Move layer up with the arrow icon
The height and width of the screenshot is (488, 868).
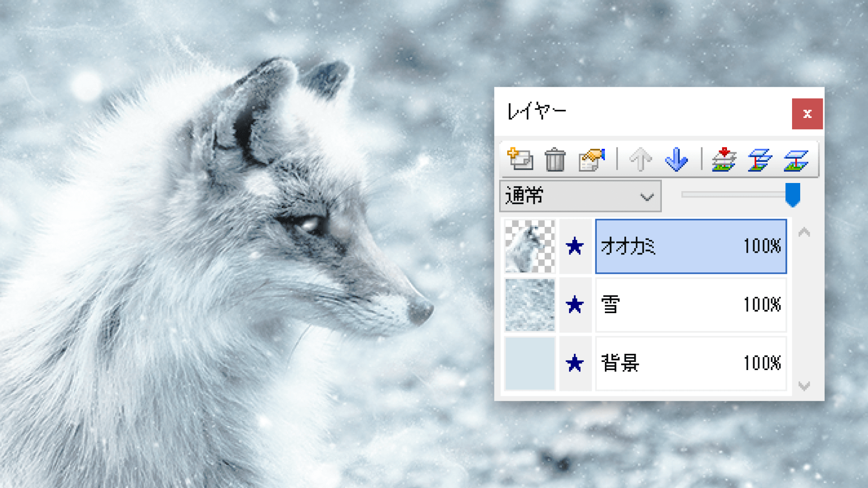pos(641,160)
